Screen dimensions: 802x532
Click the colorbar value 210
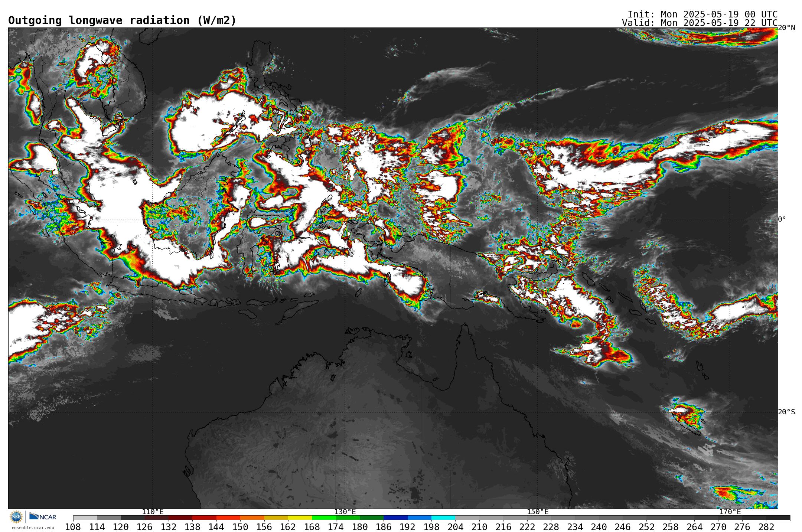[x=479, y=527]
